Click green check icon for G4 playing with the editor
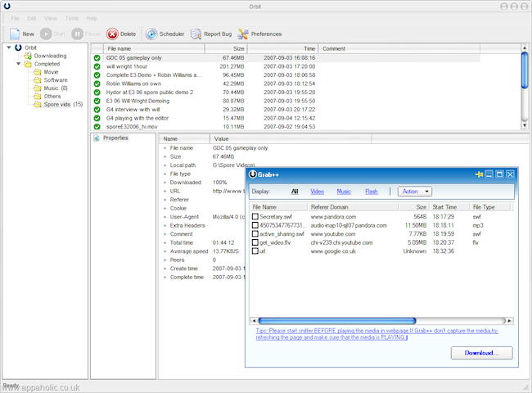 [x=97, y=118]
